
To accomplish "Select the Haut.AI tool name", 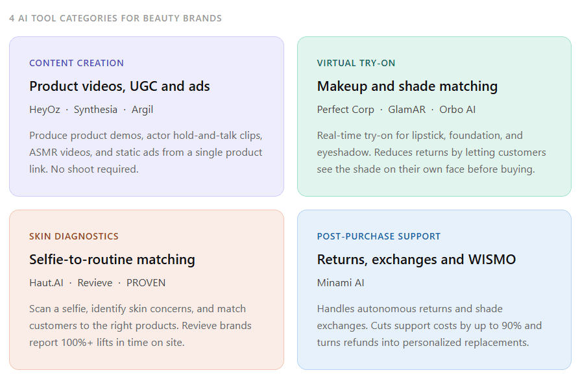I will [x=46, y=283].
